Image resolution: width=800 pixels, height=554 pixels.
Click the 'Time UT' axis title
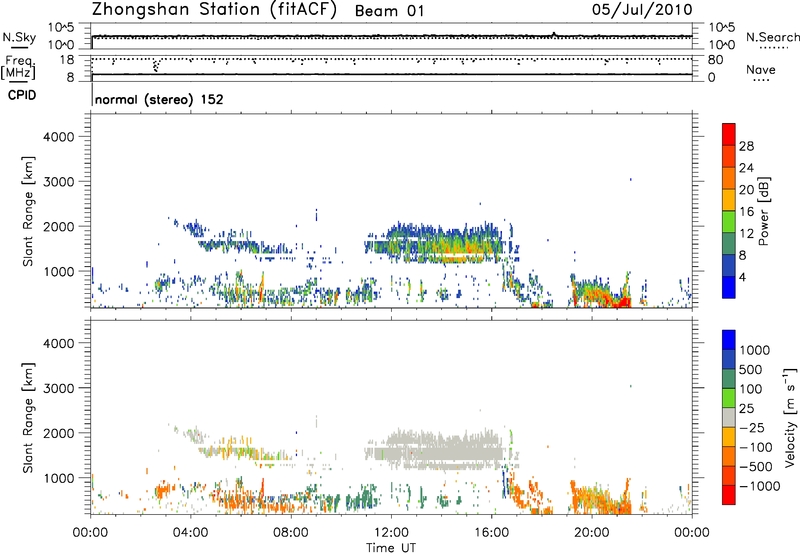pyautogui.click(x=391, y=548)
